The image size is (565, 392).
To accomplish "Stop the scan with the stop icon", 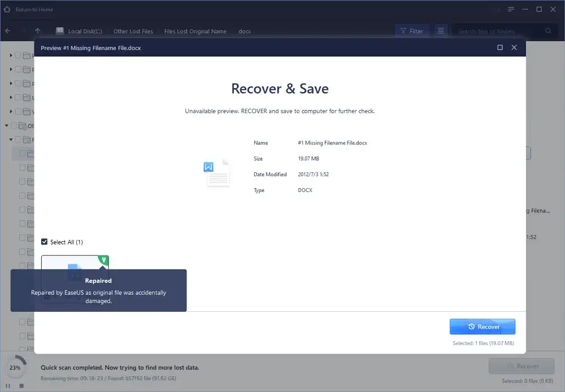I will click(21, 385).
